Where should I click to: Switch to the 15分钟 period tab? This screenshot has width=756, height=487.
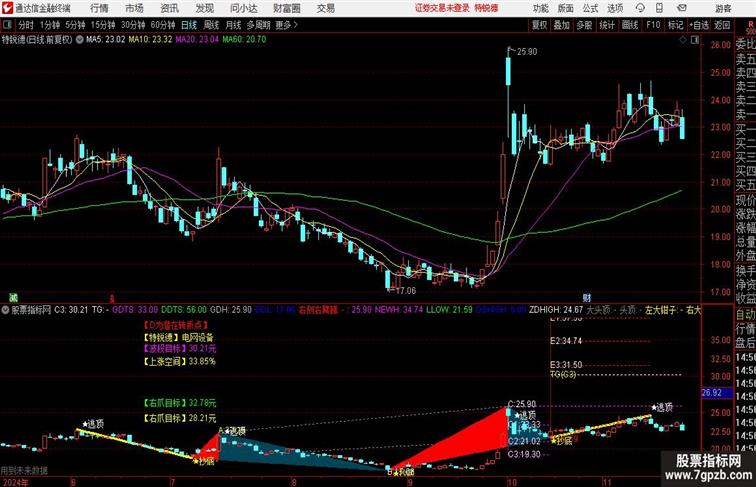103,25
